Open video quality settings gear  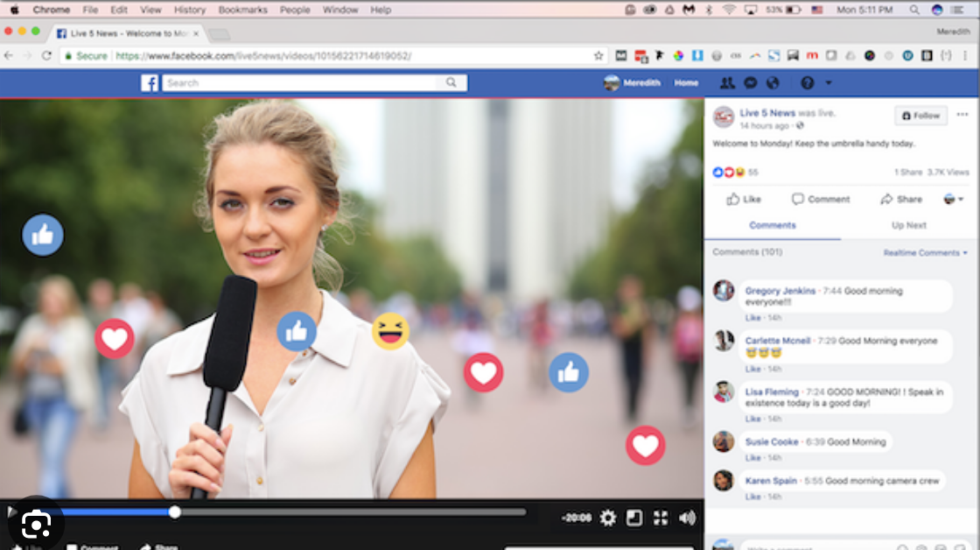pos(608,518)
